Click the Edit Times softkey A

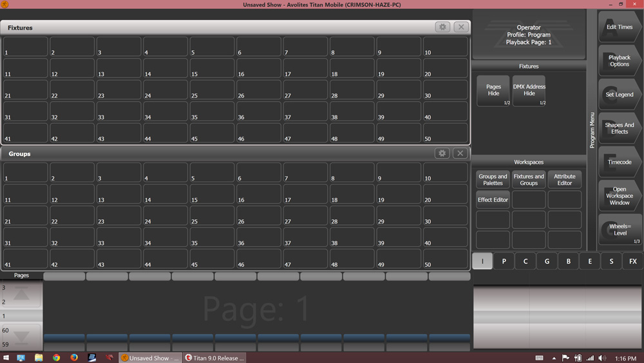coord(620,27)
